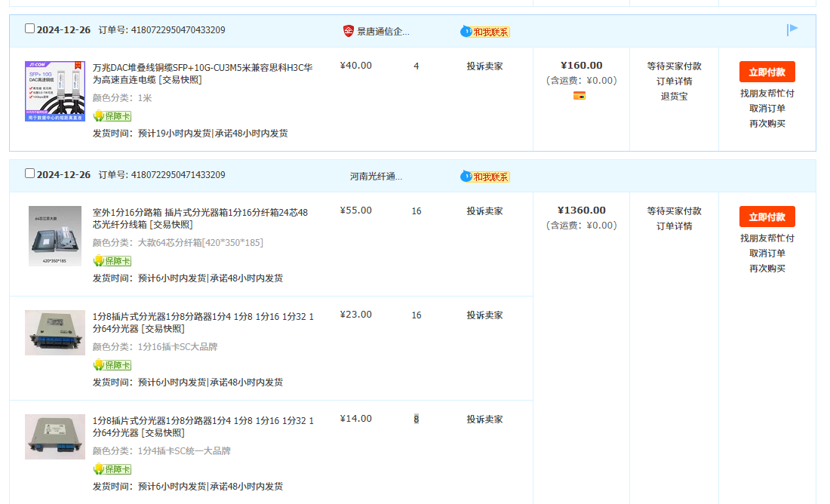The width and height of the screenshot is (830, 504).
Task: Open the 室外1分16分路箱 product title link
Action: coord(200,218)
